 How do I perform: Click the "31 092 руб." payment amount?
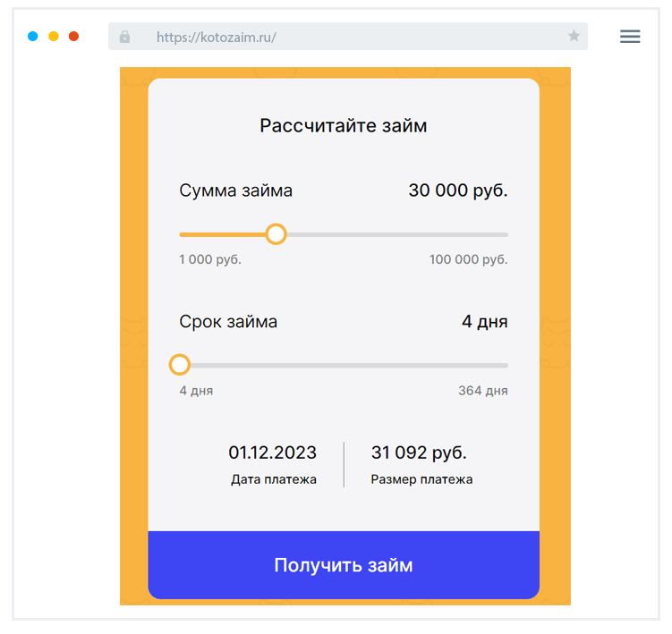tap(419, 452)
